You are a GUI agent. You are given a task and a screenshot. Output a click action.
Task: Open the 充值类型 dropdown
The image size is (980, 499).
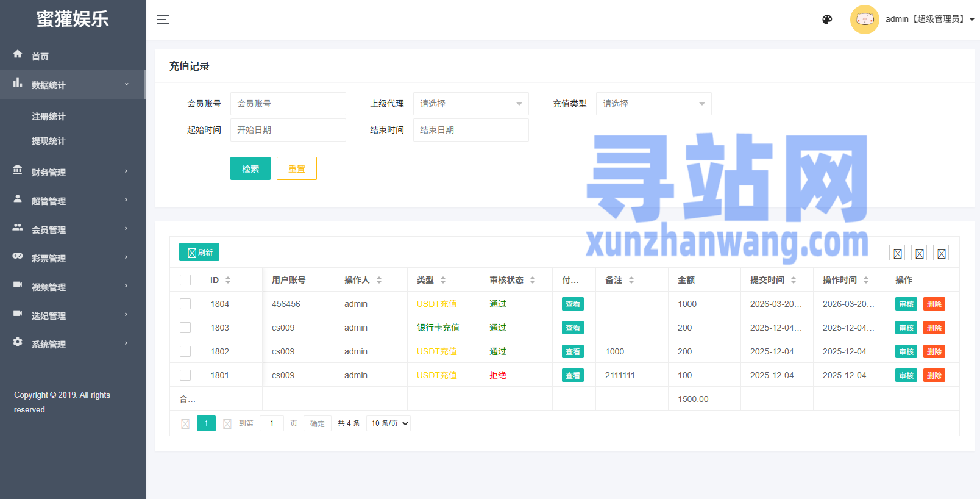[653, 104]
